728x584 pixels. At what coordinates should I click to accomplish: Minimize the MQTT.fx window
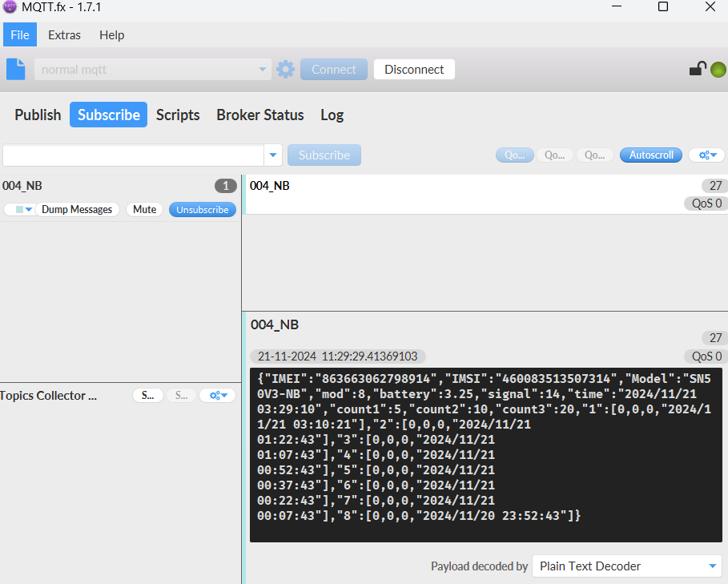coord(617,6)
